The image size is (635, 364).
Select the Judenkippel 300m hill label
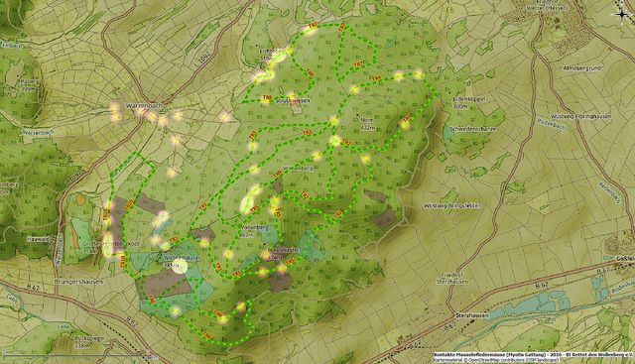[469, 102]
